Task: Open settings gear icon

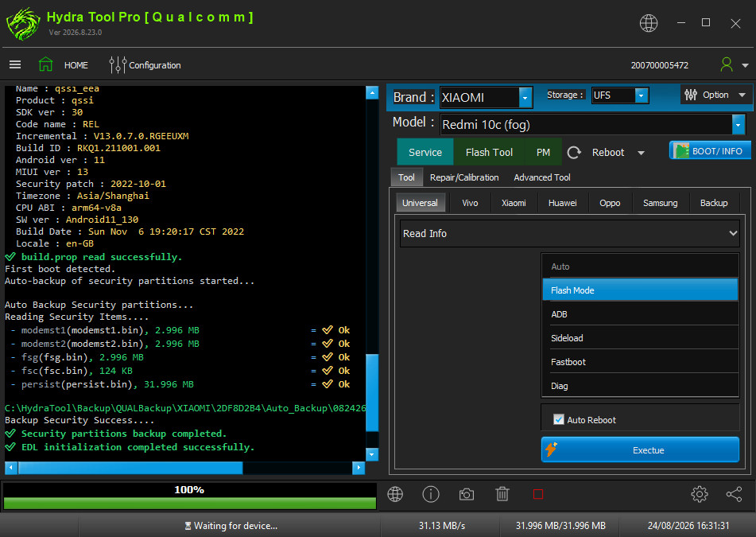Action: click(x=699, y=494)
